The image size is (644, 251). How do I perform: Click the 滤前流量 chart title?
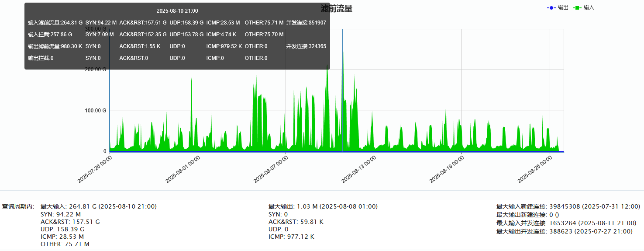pos(337,9)
